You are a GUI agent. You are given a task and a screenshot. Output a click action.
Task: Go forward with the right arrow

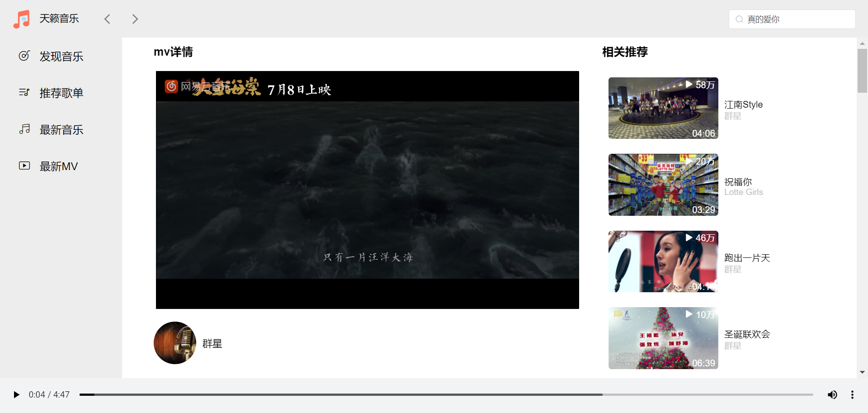coord(135,19)
